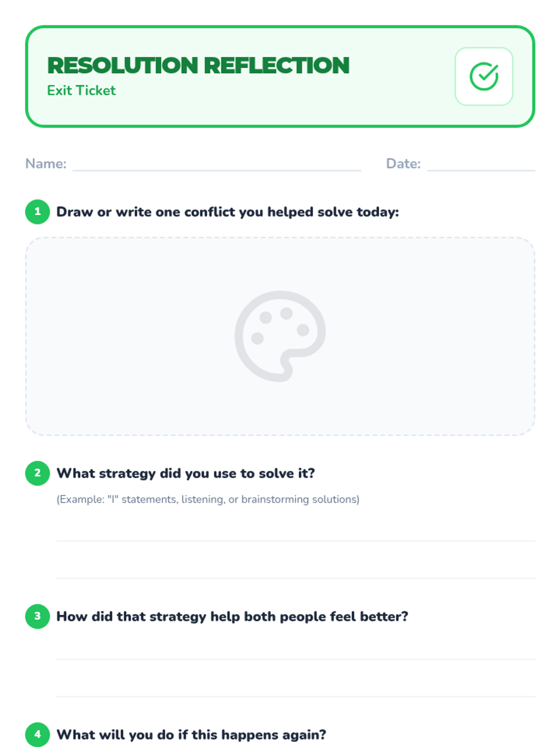This screenshot has width=560, height=747.
Task: Click the example hint about "I" statements
Action: [208, 500]
